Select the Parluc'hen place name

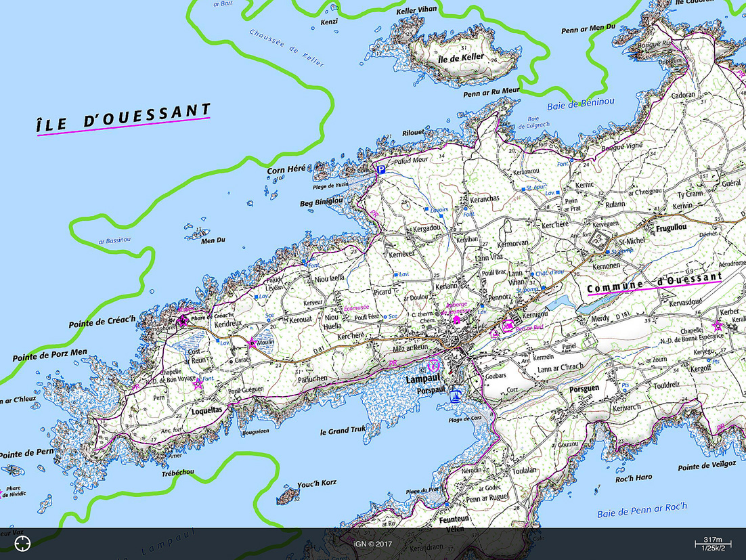coord(313,379)
